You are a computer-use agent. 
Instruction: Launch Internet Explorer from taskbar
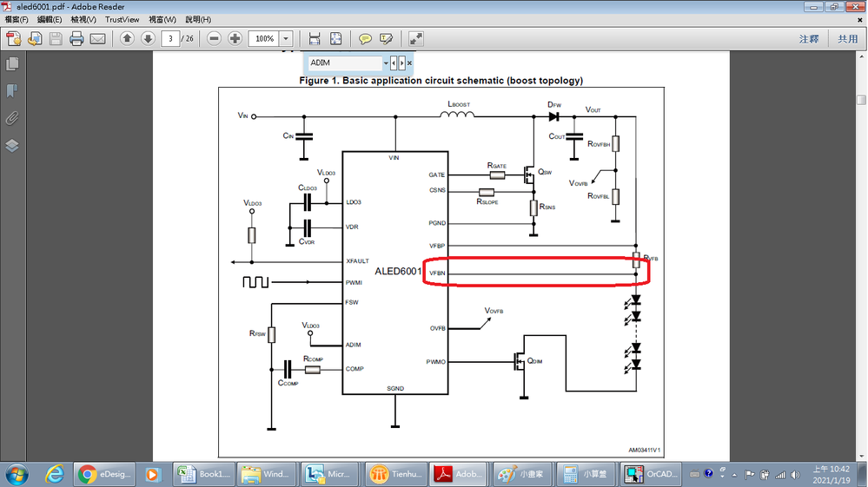pyautogui.click(x=54, y=474)
